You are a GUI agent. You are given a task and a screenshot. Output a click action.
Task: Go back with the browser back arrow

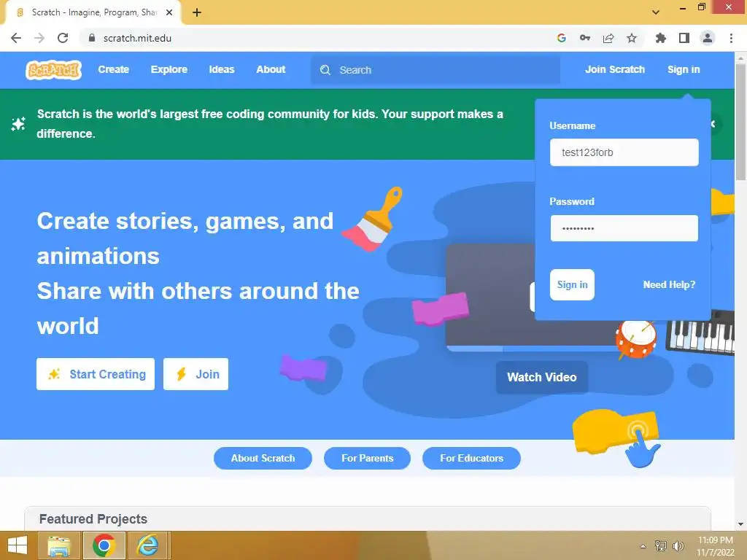[x=16, y=38]
